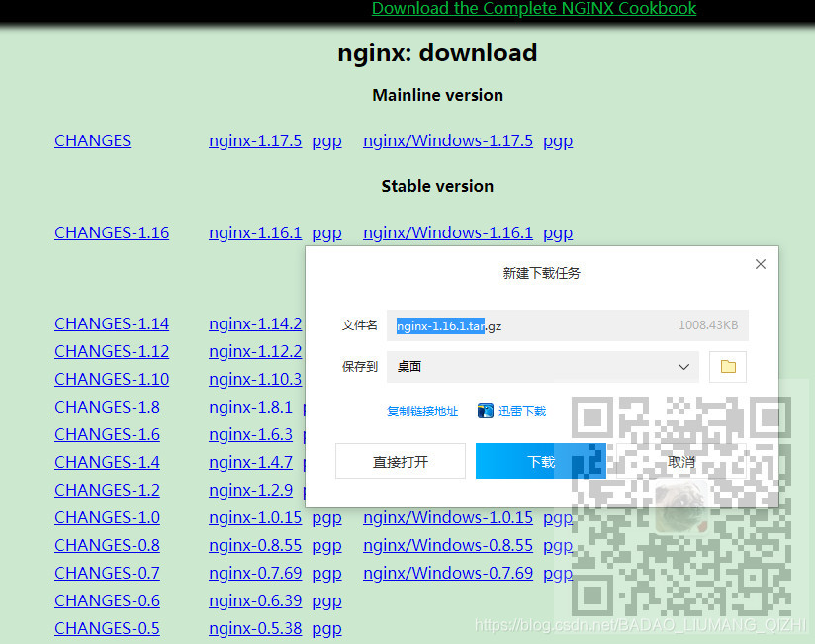Open CHANGES-1.6 link
815x644 pixels.
pos(107,434)
